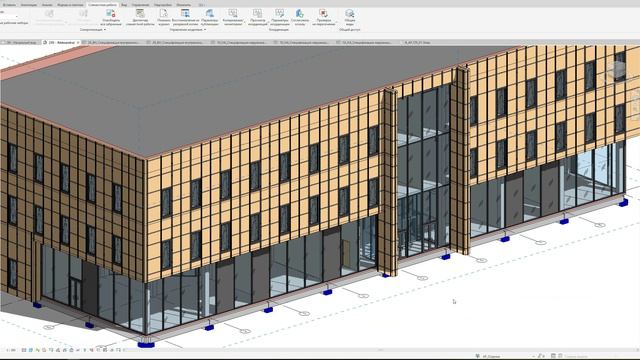Open the Управление ribbon tab
The height and width of the screenshot is (360, 640).
[140, 5]
